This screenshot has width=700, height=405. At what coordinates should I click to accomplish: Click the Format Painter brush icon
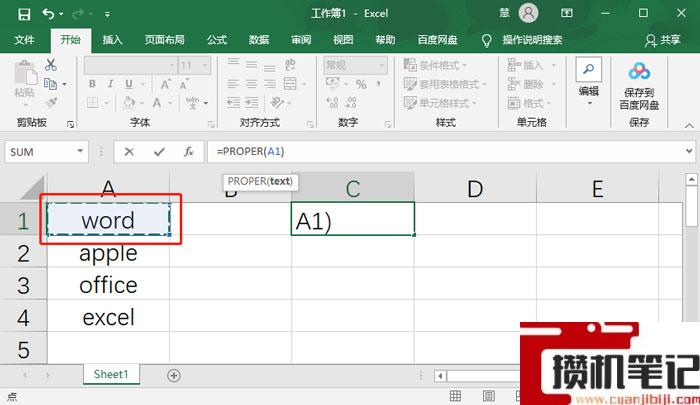point(51,102)
